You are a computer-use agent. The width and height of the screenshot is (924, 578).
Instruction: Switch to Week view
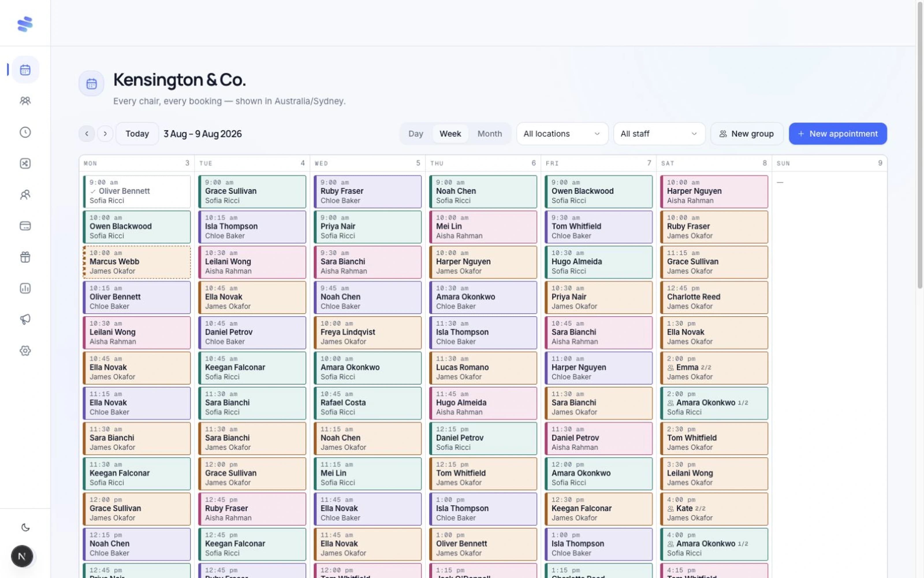[x=450, y=134]
